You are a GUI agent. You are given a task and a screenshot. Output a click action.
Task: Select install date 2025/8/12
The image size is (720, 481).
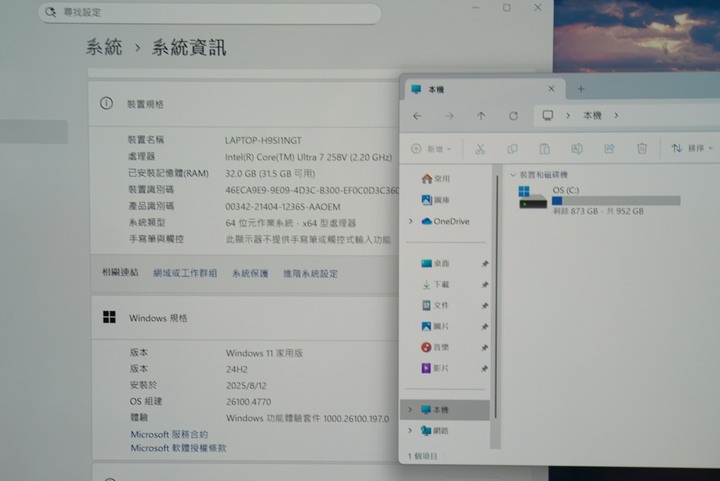(x=246, y=386)
